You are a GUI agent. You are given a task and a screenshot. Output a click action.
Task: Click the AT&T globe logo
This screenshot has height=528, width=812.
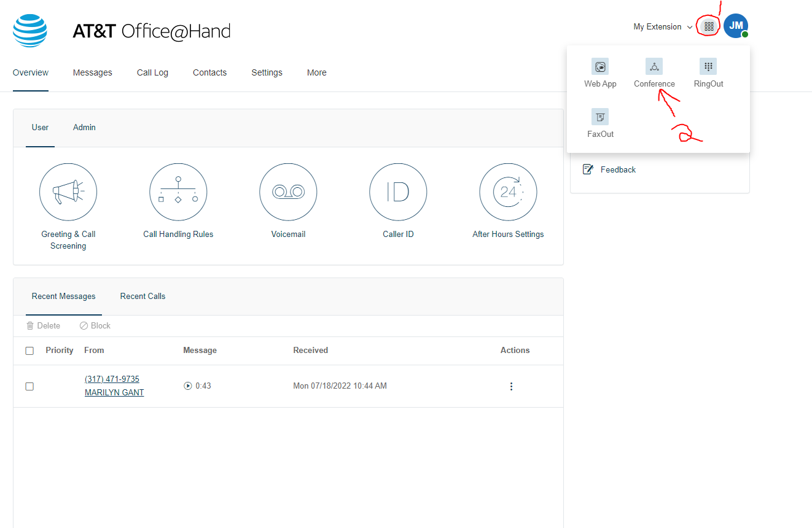(x=30, y=30)
